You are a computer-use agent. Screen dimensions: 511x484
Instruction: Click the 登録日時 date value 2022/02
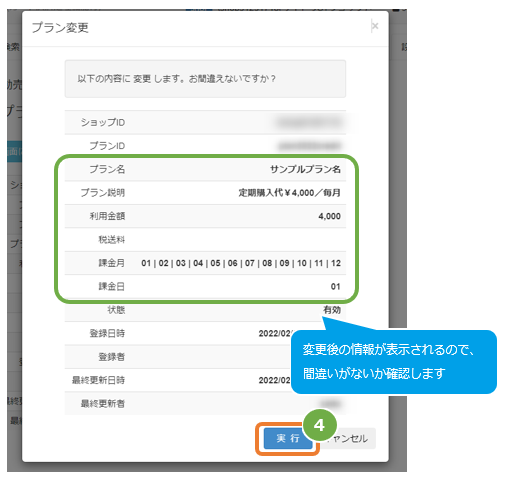[x=275, y=333]
